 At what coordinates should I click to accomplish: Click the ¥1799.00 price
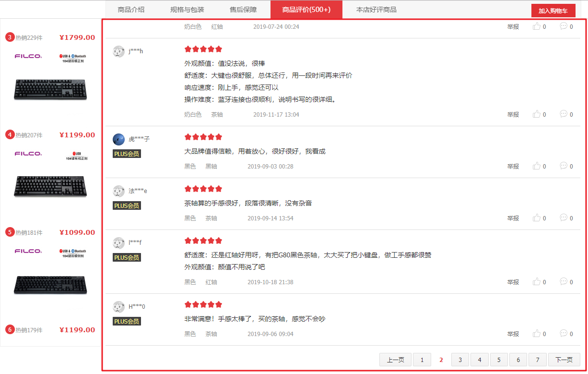pos(77,37)
